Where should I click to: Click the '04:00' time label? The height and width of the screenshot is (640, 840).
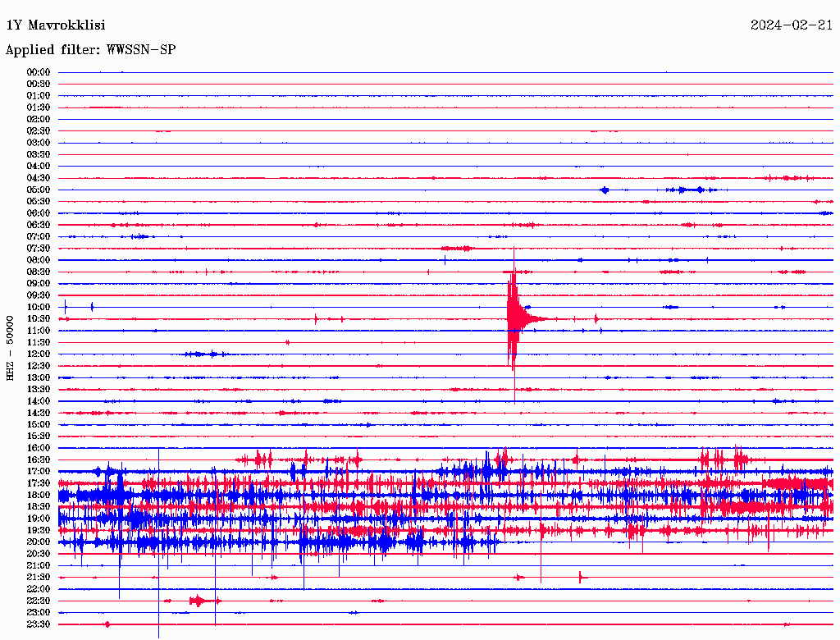pyautogui.click(x=38, y=167)
